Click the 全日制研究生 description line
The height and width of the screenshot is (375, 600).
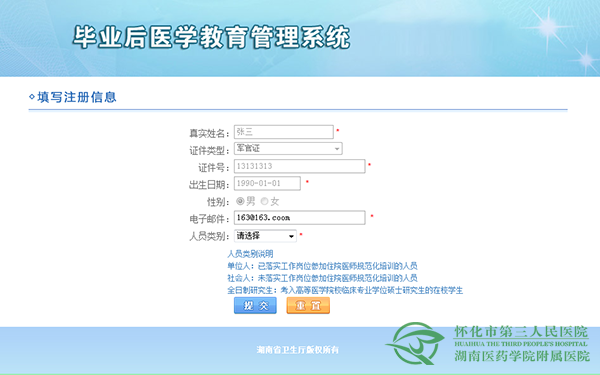(x=345, y=290)
